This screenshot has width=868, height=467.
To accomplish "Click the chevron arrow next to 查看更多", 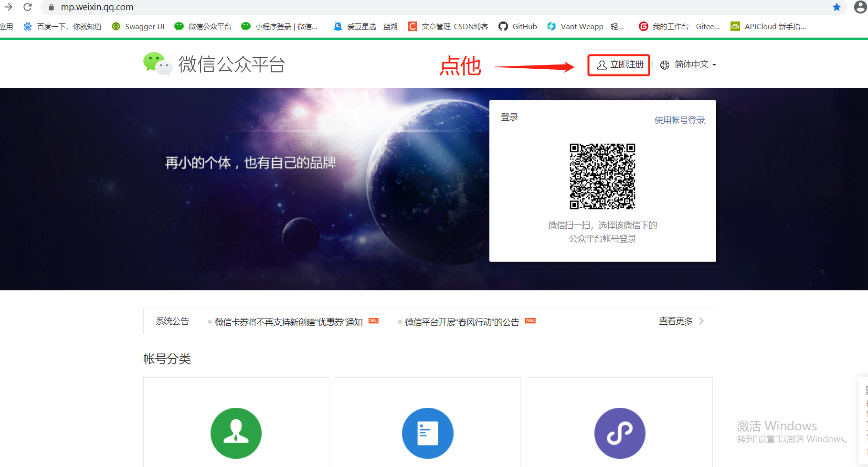I will tap(701, 321).
